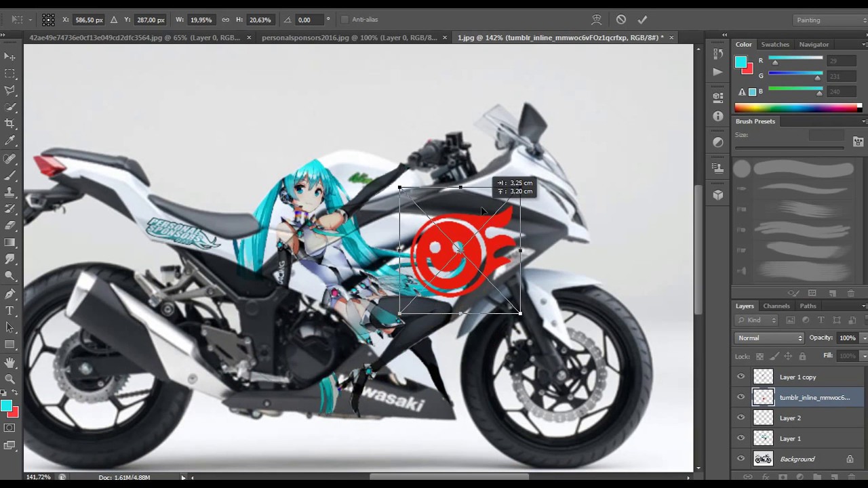Screen dimensions: 868x488
Task: Switch to warp mode icon
Action: (x=596, y=20)
